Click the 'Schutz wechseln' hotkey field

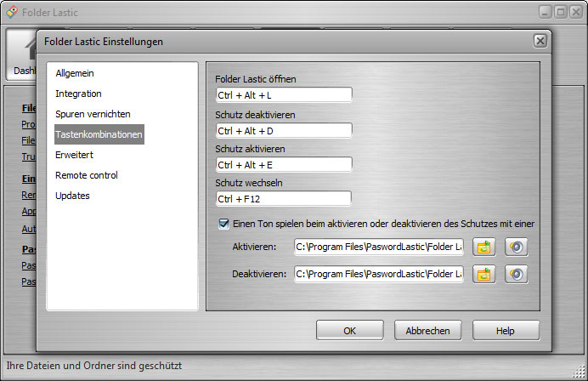283,198
